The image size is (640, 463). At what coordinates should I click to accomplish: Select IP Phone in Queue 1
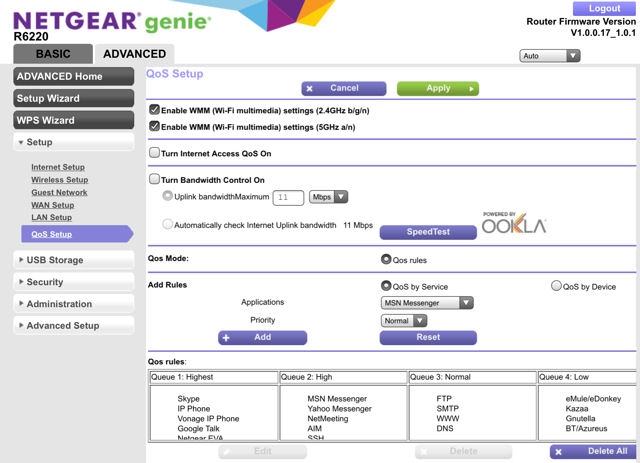[193, 408]
